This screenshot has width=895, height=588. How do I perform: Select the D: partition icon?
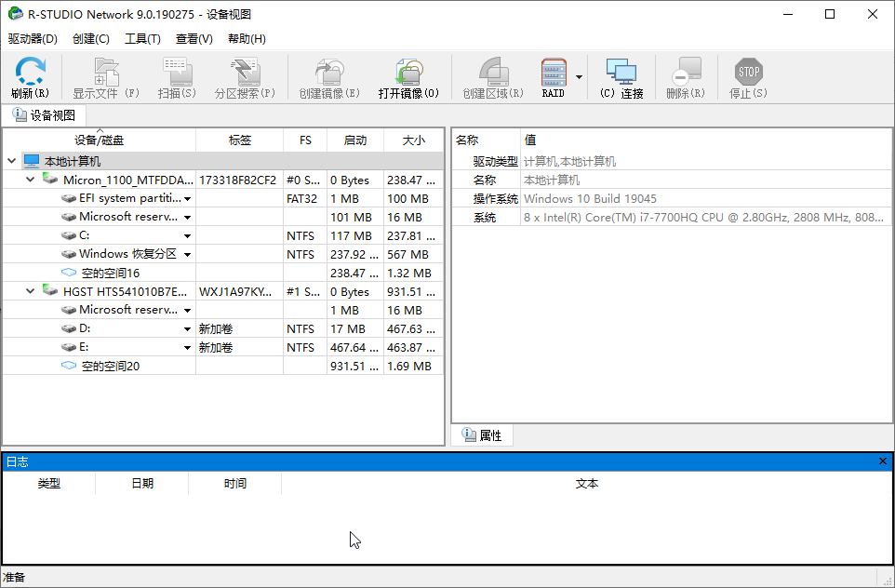click(x=69, y=328)
